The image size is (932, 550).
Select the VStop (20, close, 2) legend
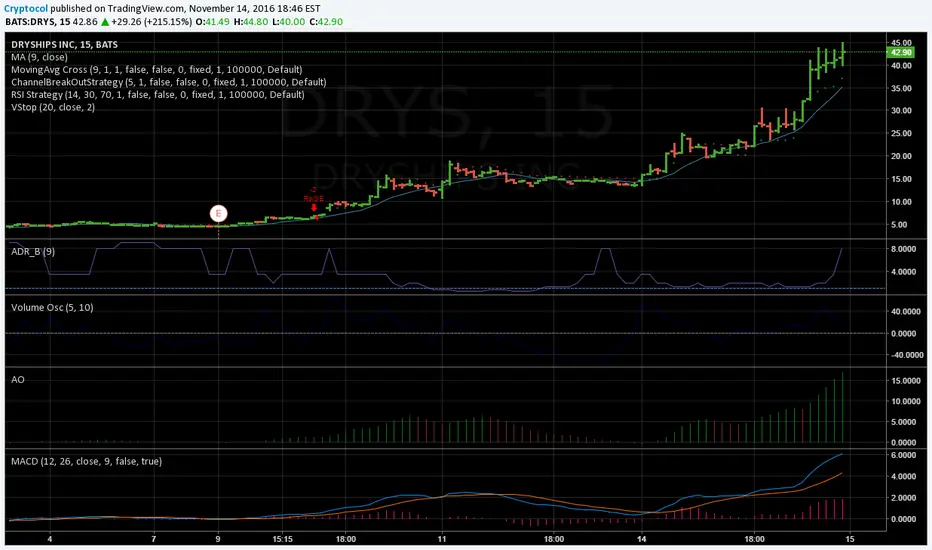point(53,107)
